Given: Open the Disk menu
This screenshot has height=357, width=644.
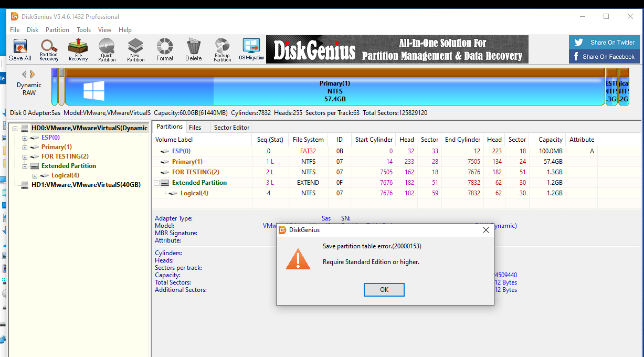Looking at the screenshot, I should 33,30.
